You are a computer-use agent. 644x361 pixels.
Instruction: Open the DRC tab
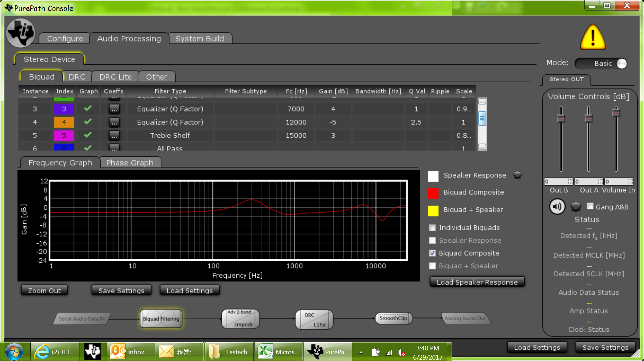tap(77, 77)
